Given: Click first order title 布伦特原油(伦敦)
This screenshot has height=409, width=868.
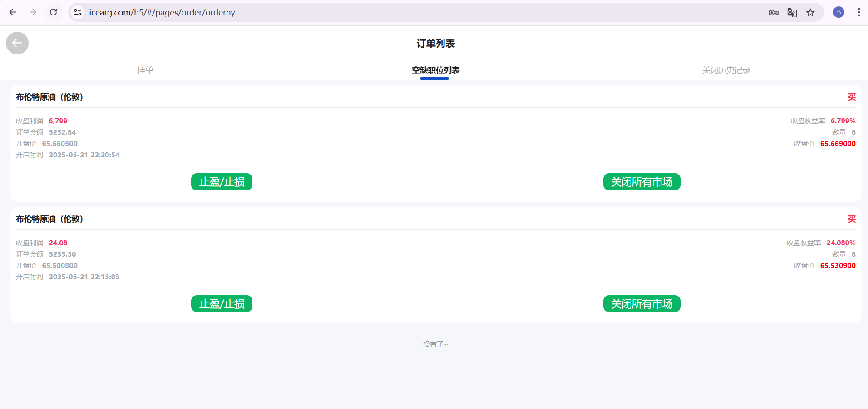Looking at the screenshot, I should [49, 97].
